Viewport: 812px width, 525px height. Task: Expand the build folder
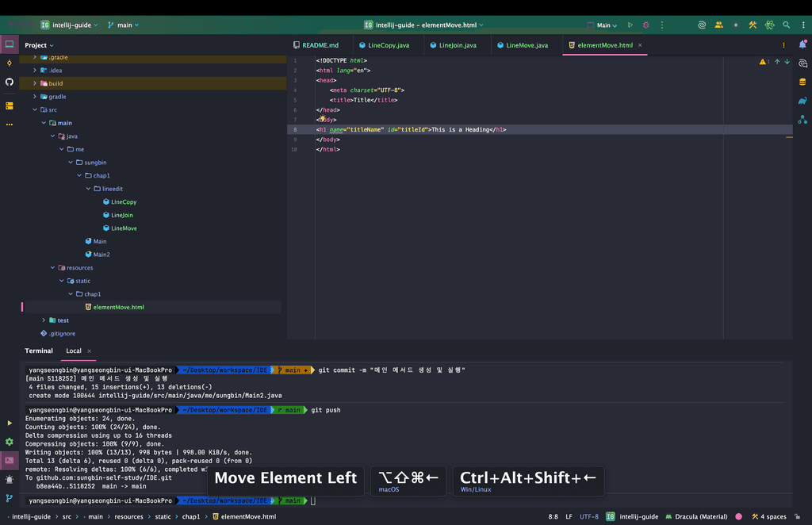coord(35,83)
